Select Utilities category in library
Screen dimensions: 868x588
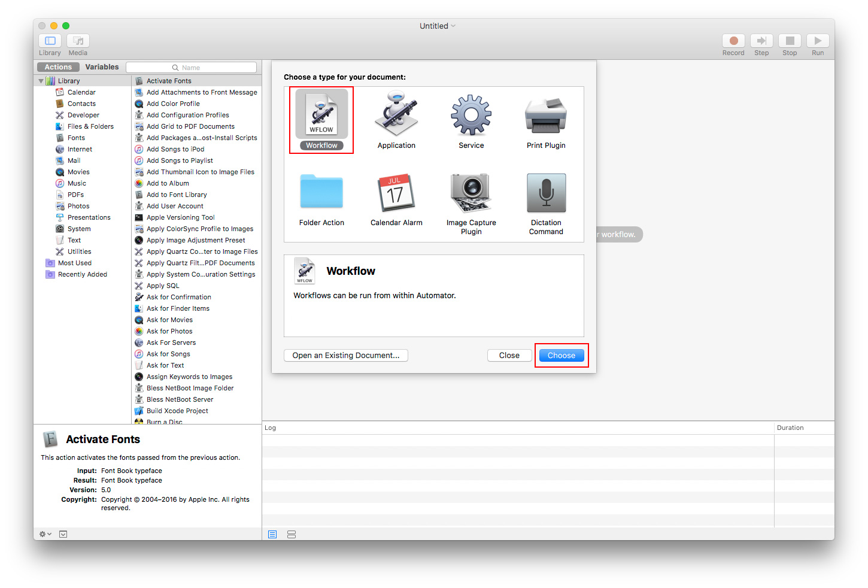click(80, 251)
